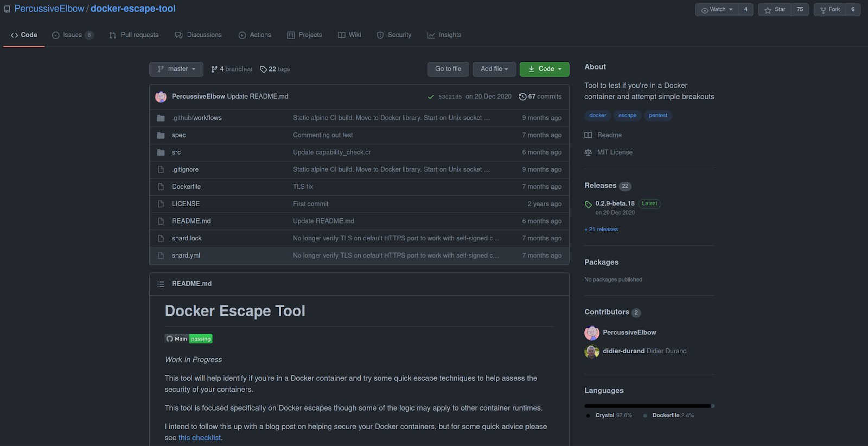The height and width of the screenshot is (446, 868).
Task: Click the latest release tag icon
Action: pos(588,205)
